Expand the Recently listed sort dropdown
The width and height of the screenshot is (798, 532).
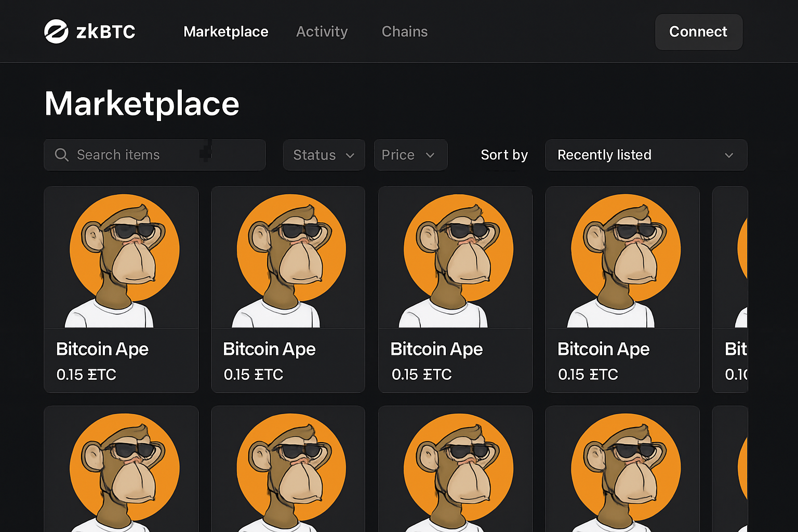tap(646, 154)
